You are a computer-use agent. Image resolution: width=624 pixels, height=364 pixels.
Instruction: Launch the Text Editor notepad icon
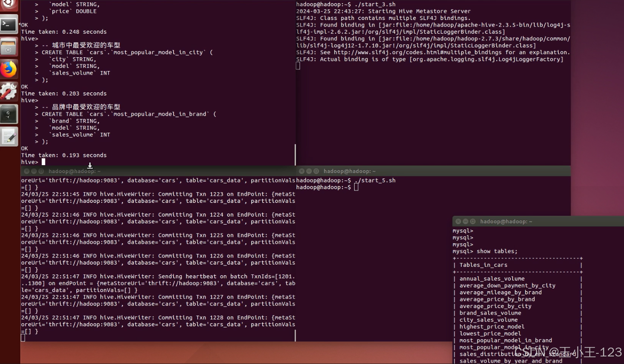click(x=9, y=136)
